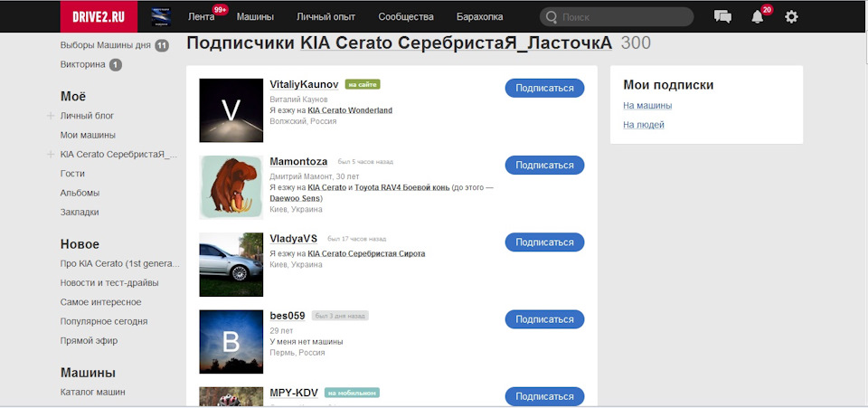Open Новости и тест-драйвы link

109,282
